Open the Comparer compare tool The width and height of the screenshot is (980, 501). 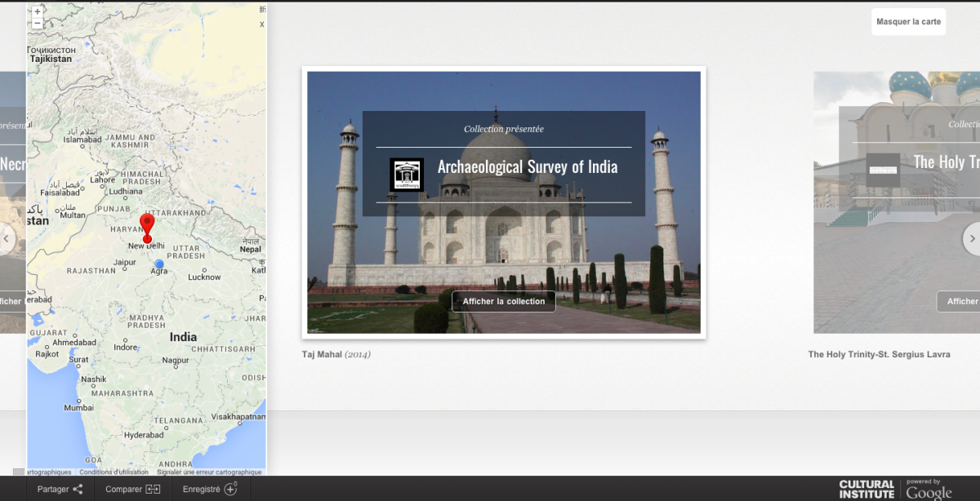point(133,489)
